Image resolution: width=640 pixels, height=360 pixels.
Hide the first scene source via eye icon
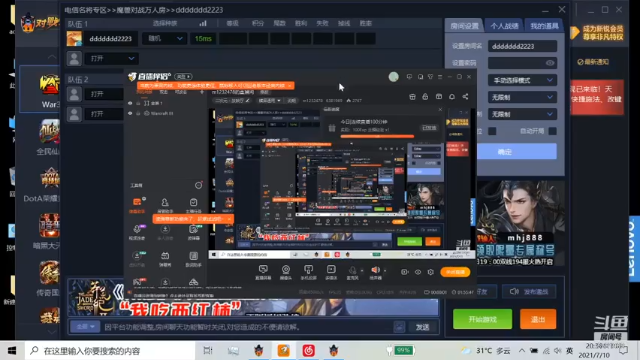(x=130, y=103)
